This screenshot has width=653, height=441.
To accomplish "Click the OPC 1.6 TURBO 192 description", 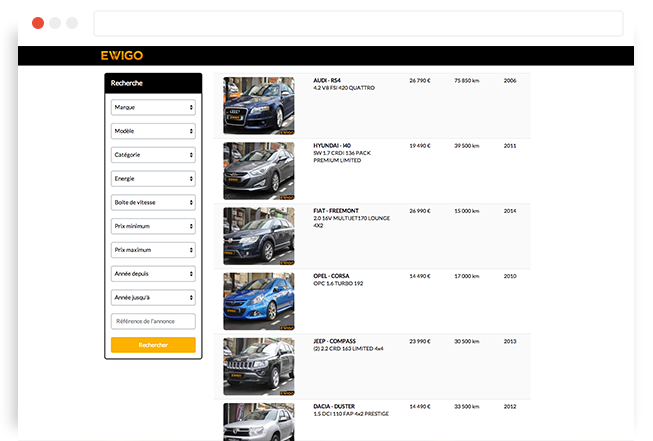I will pos(338,283).
